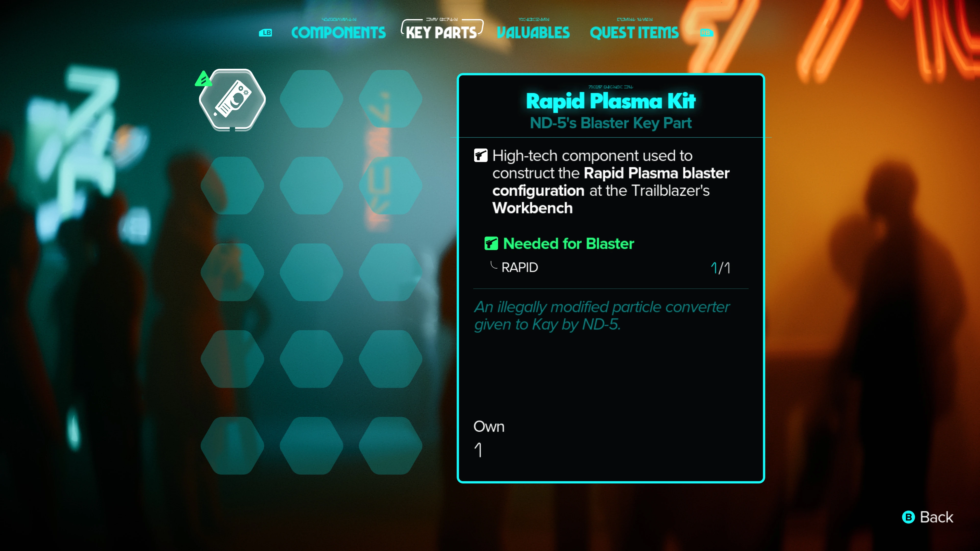Go Back using the bottom prompt
Screen dimensions: 980x551
point(928,517)
